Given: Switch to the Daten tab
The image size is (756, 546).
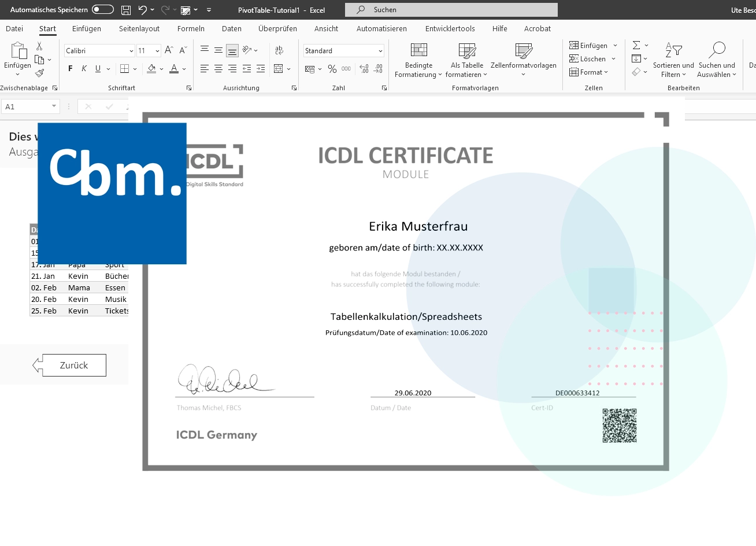Looking at the screenshot, I should (232, 28).
